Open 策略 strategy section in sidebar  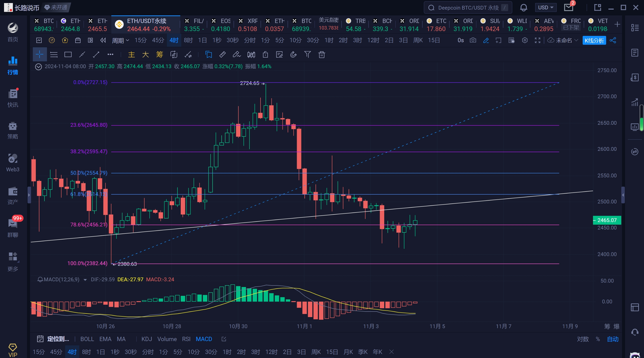coord(13,131)
